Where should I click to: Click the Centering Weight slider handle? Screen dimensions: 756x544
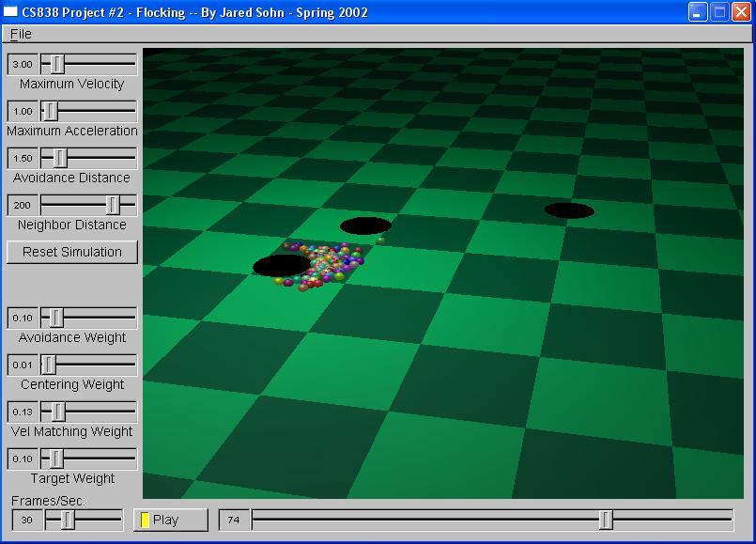coord(49,365)
